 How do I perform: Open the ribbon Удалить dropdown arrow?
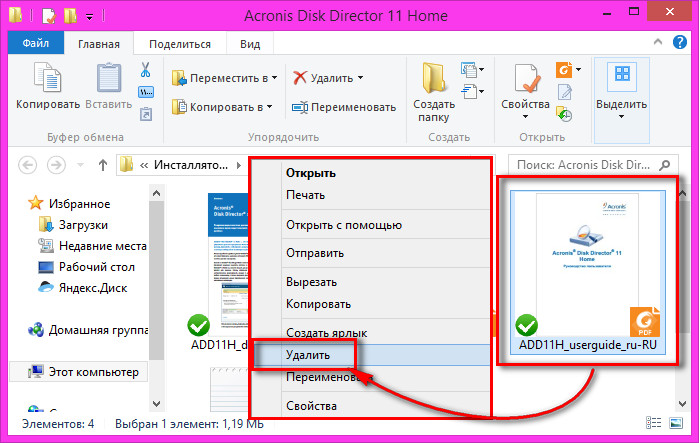pos(360,78)
